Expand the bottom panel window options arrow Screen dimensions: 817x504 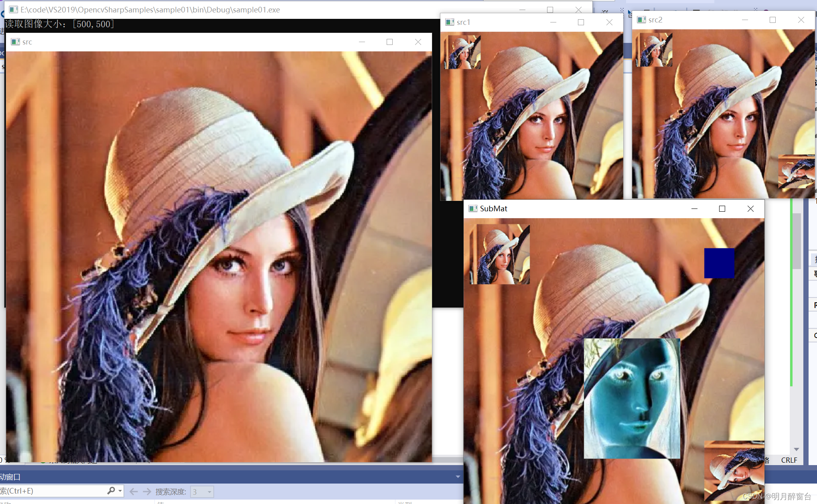pos(458,477)
